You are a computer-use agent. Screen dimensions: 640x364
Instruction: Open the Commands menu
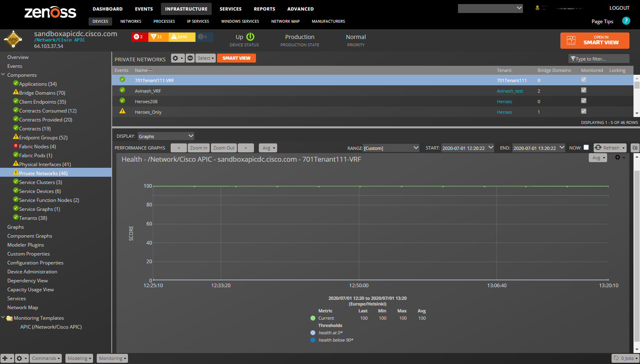pyautogui.click(x=46, y=358)
